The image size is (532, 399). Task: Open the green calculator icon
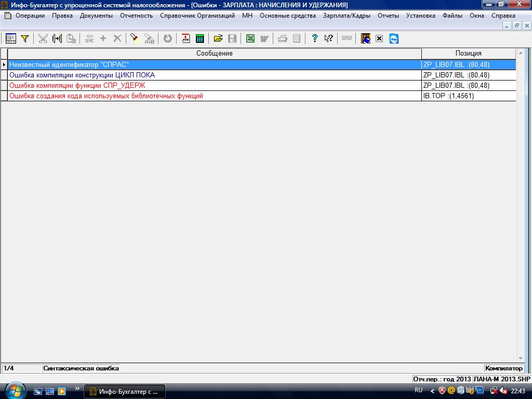click(200, 38)
